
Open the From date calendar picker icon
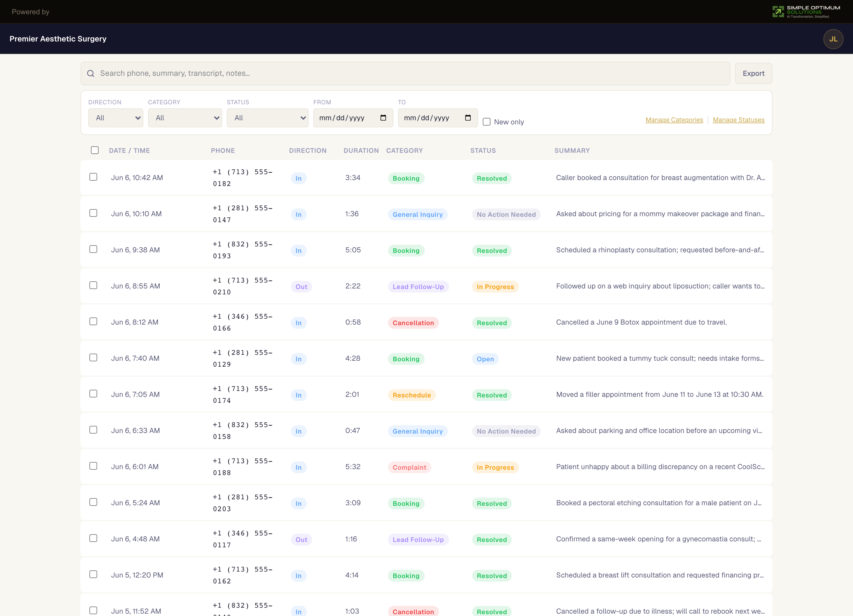(x=383, y=118)
